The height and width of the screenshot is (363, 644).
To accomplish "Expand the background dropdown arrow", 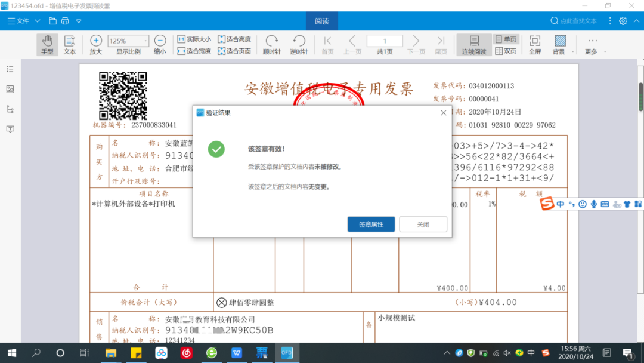I will pos(572,52).
